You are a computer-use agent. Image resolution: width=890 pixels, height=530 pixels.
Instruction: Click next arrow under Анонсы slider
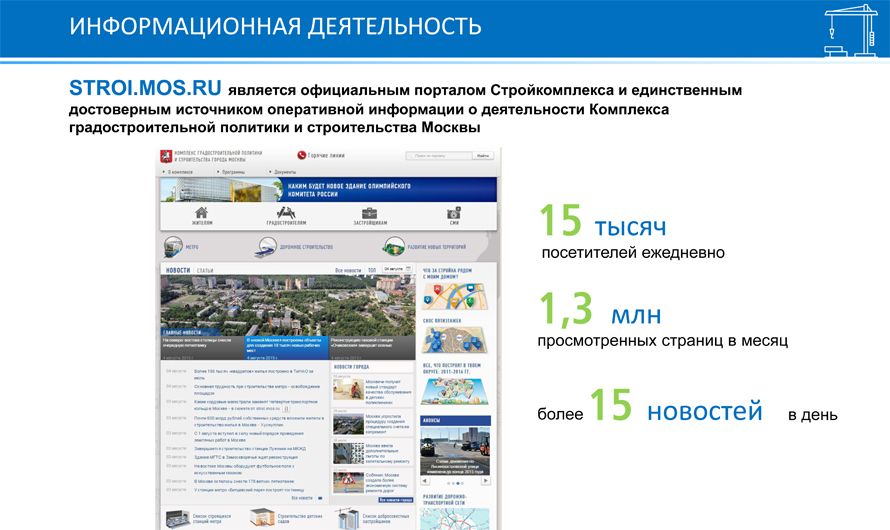486,481
